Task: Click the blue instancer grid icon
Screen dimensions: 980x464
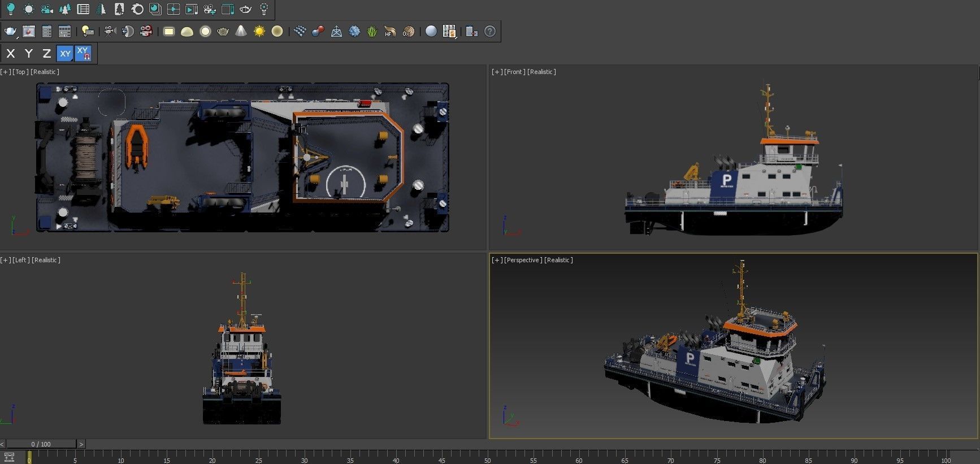Action: [x=300, y=32]
